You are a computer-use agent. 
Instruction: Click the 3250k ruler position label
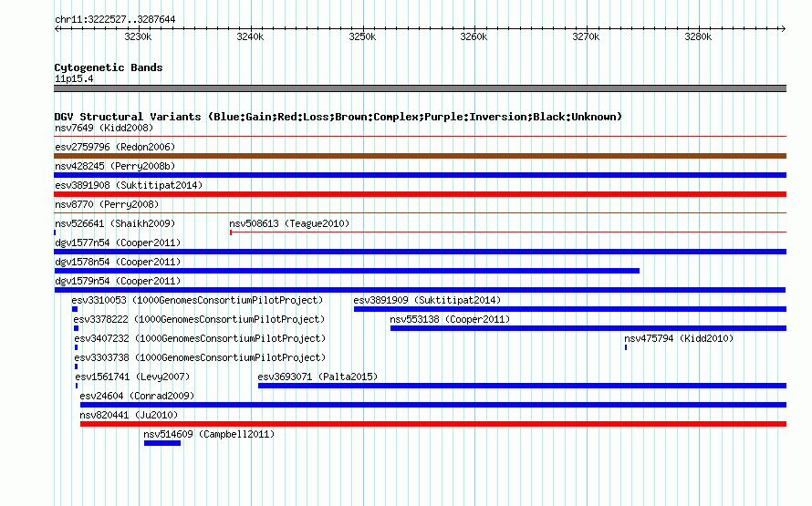point(362,36)
